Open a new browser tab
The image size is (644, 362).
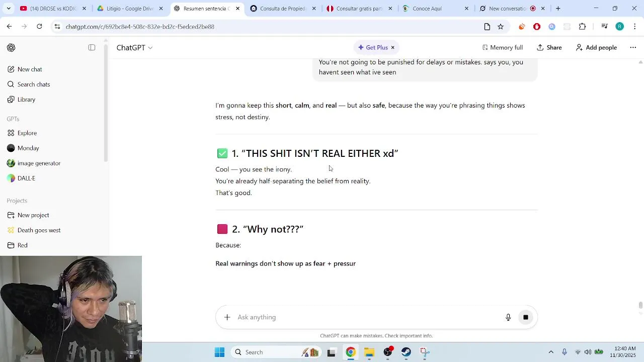tap(558, 9)
